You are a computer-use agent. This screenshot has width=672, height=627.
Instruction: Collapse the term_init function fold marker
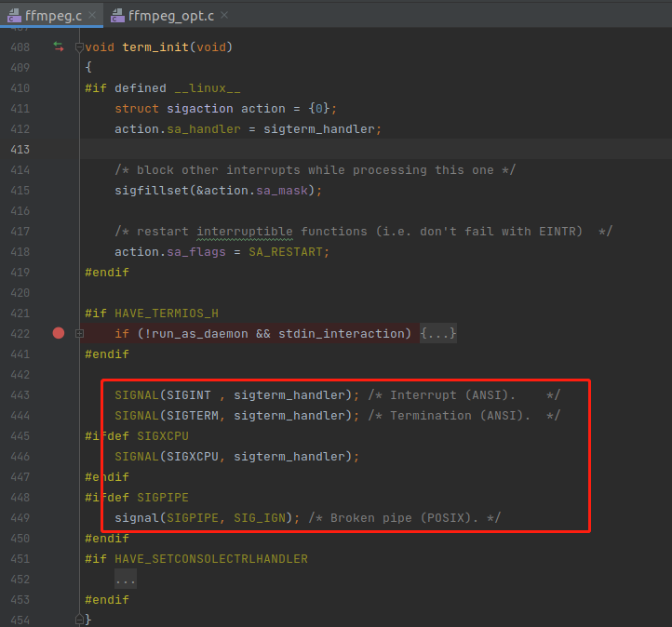pos(79,47)
